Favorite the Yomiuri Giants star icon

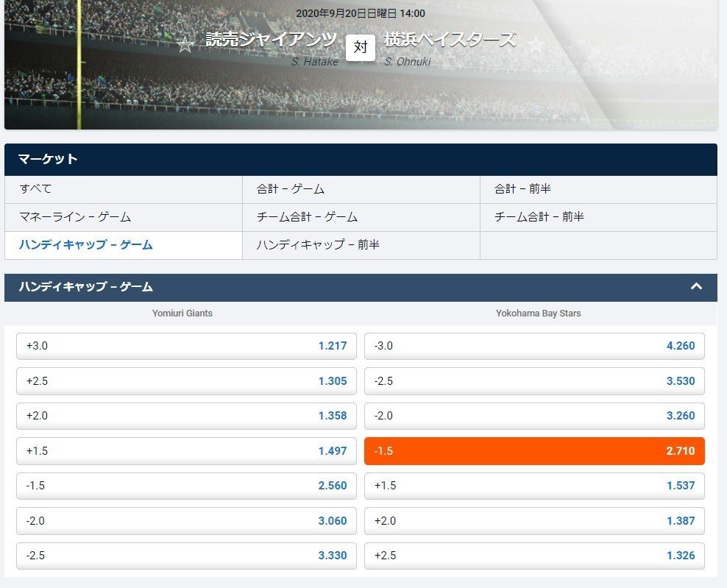185,44
